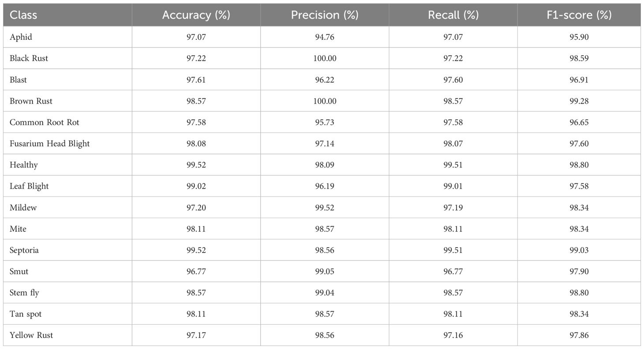Select the Black Rust class cell
The width and height of the screenshot is (644, 349).
tap(29, 58)
